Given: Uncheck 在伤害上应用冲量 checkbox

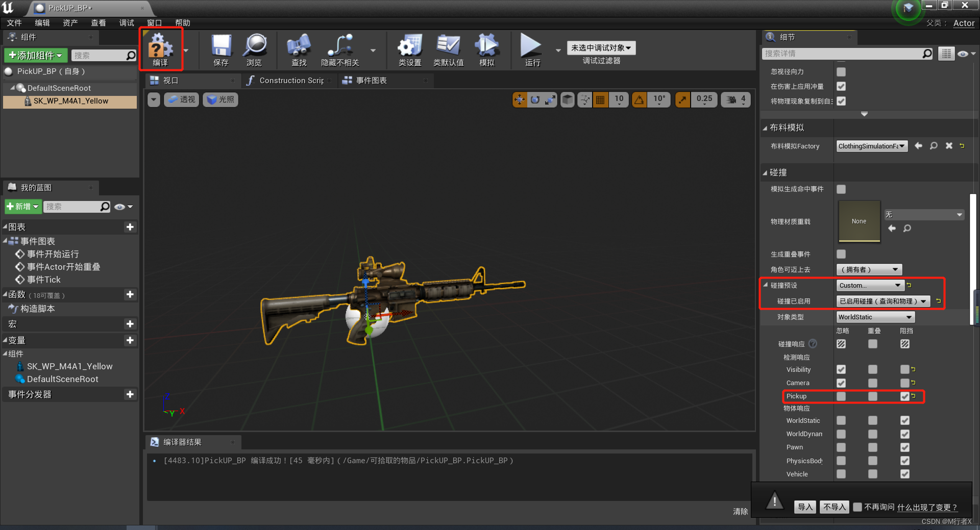Looking at the screenshot, I should point(841,87).
